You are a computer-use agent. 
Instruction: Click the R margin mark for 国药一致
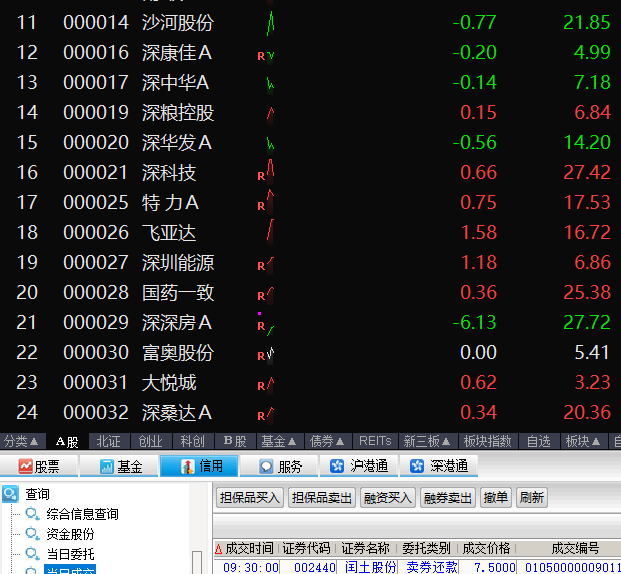tap(261, 296)
